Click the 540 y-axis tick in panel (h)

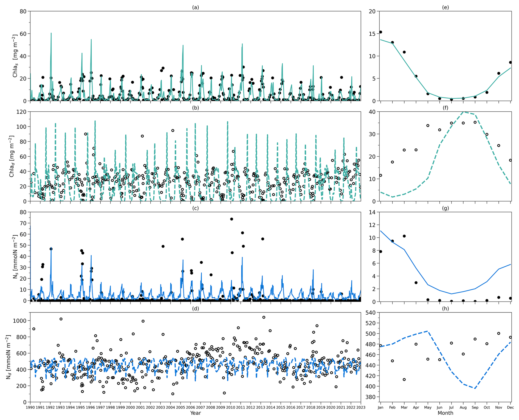(x=371, y=313)
